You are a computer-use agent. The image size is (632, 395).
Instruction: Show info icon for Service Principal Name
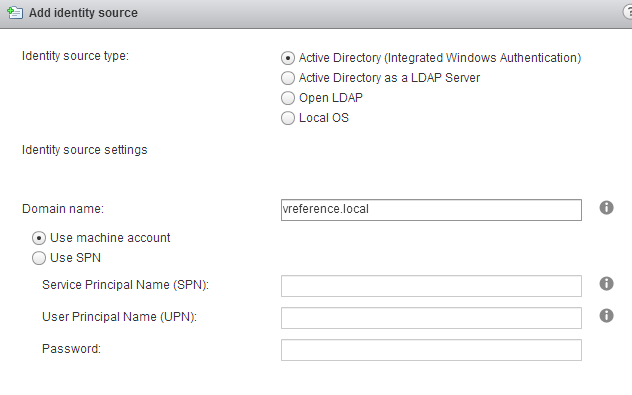606,284
